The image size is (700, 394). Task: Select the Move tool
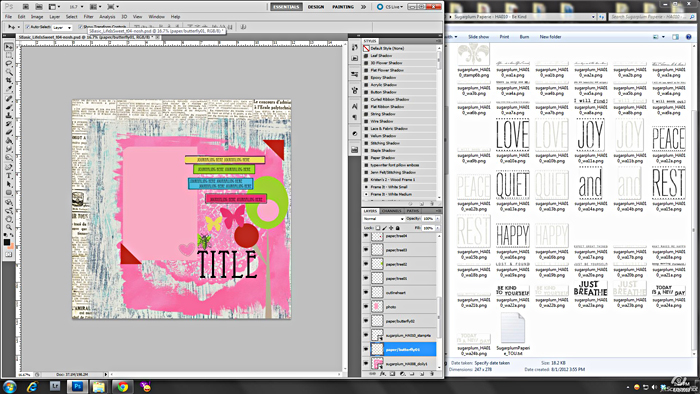coord(8,47)
